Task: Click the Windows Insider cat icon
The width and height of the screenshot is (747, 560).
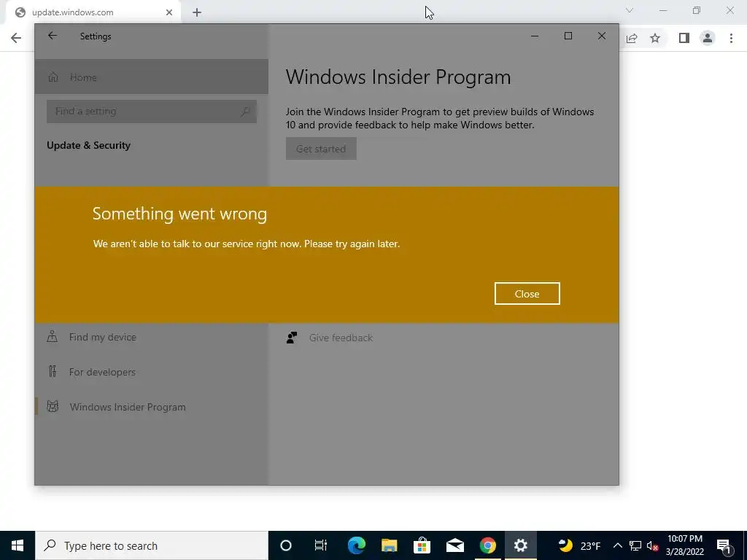Action: pyautogui.click(x=53, y=407)
